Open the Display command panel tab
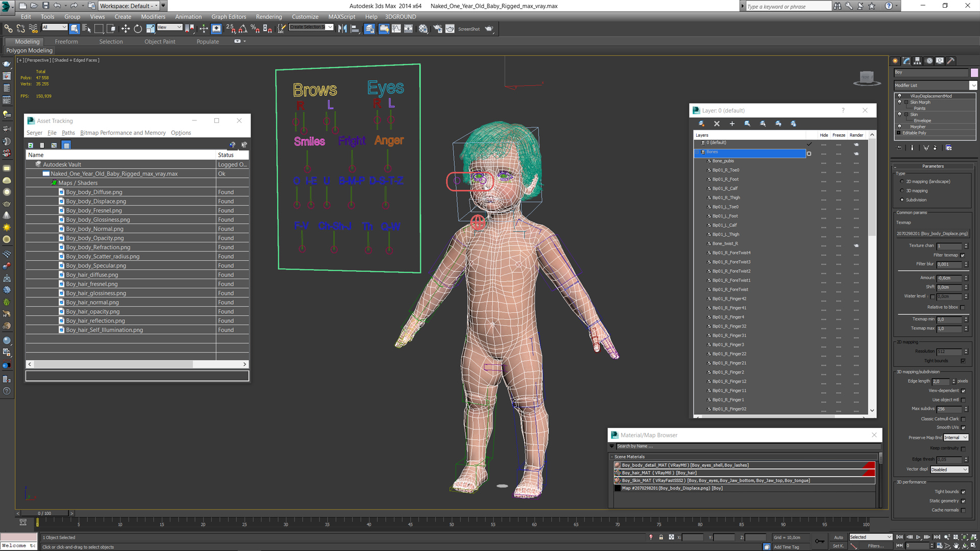The height and width of the screenshot is (551, 980). 940,61
